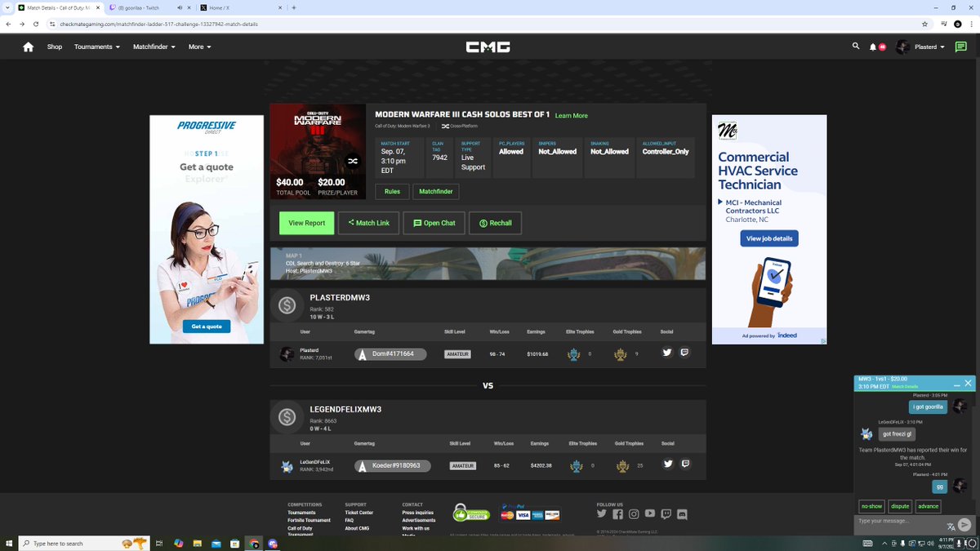Open the Shop page
This screenshot has width=980, height=551.
coord(55,47)
